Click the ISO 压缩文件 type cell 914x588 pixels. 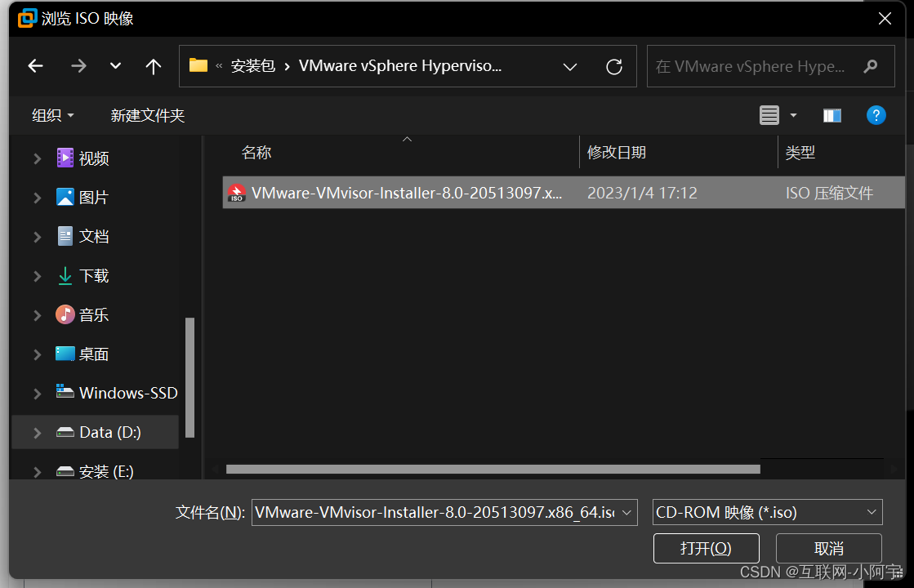829,193
